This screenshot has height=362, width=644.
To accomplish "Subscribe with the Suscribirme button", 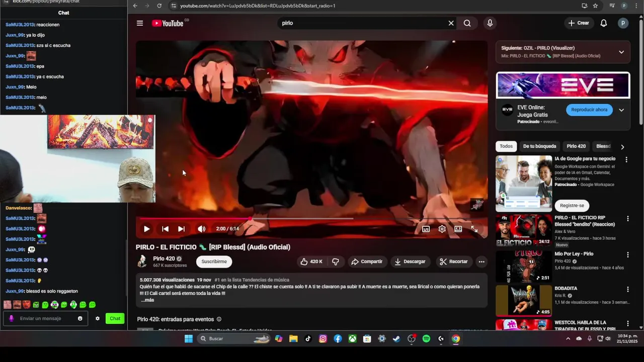I will tap(214, 261).
